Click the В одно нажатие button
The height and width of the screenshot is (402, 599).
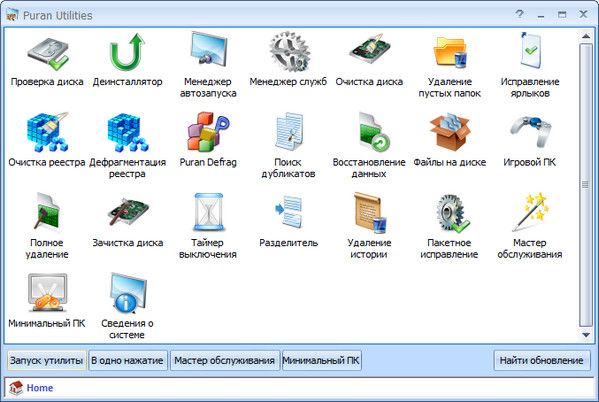pyautogui.click(x=127, y=360)
